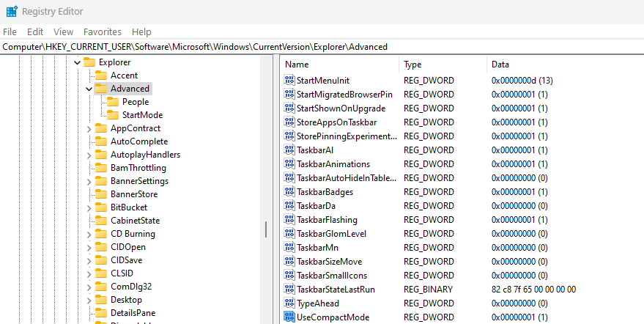The height and width of the screenshot is (324, 644).
Task: Click data 0x0000000d (13) of StartMenuInit
Action: coord(522,80)
